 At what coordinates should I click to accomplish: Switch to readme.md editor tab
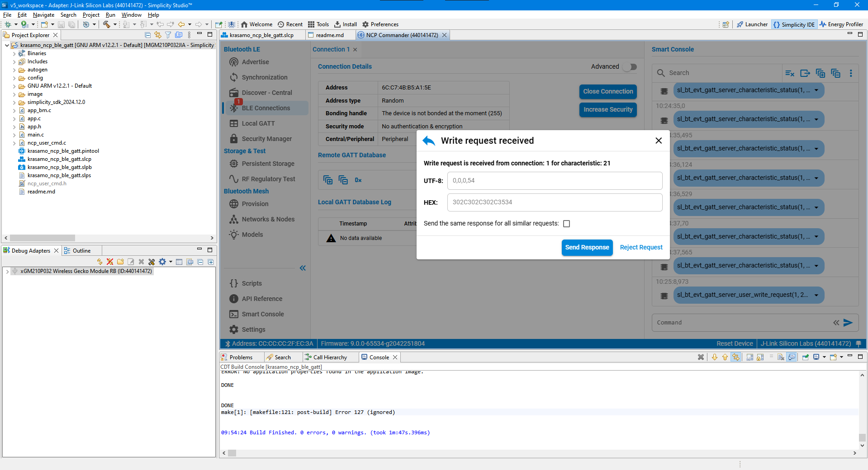(x=329, y=35)
